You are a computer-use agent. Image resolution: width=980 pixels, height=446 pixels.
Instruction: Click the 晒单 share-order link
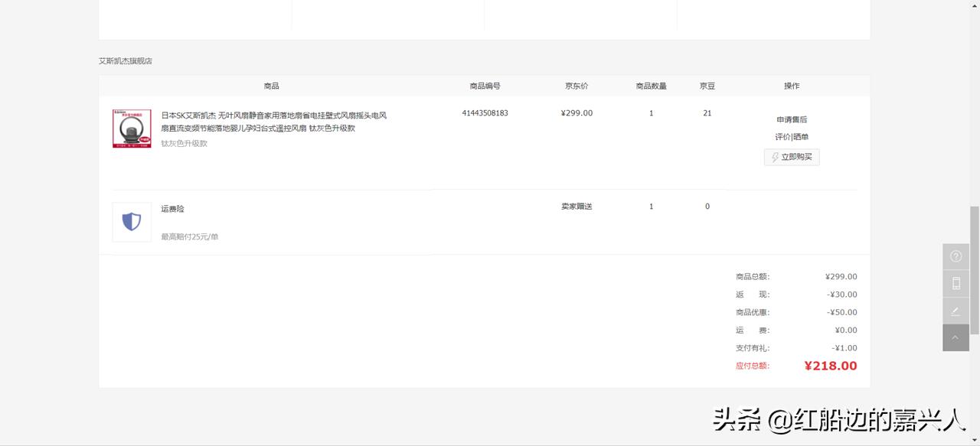click(802, 137)
